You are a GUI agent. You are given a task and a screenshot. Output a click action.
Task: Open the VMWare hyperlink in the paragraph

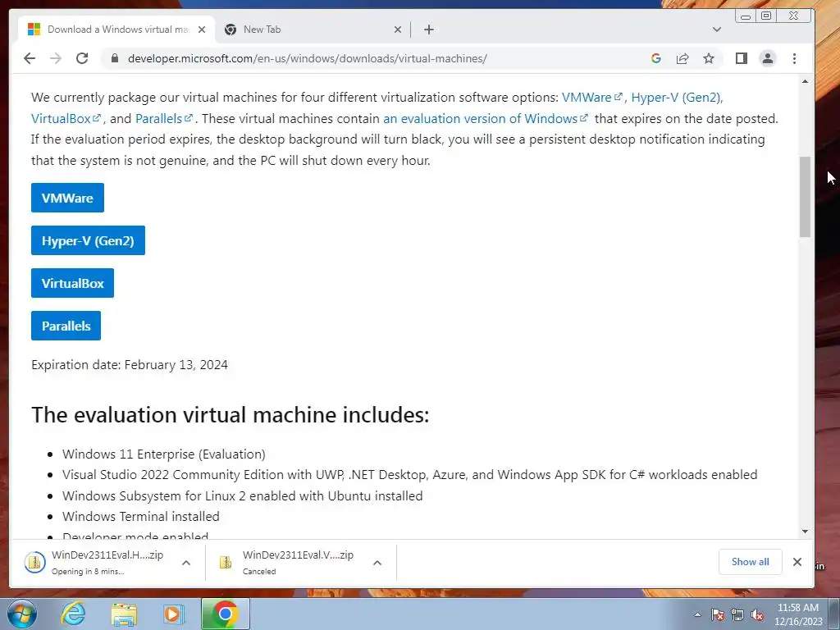pos(591,98)
